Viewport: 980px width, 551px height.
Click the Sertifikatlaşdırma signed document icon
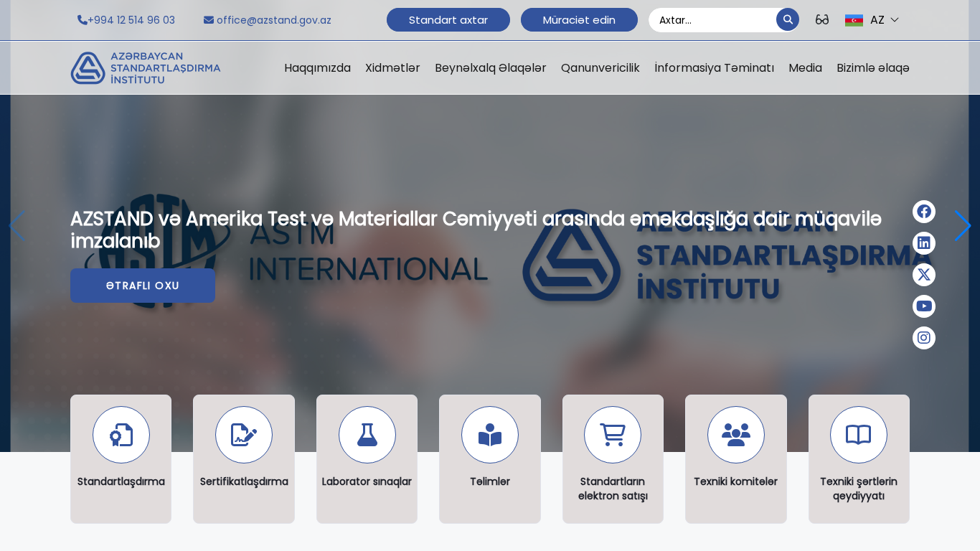pyautogui.click(x=244, y=435)
